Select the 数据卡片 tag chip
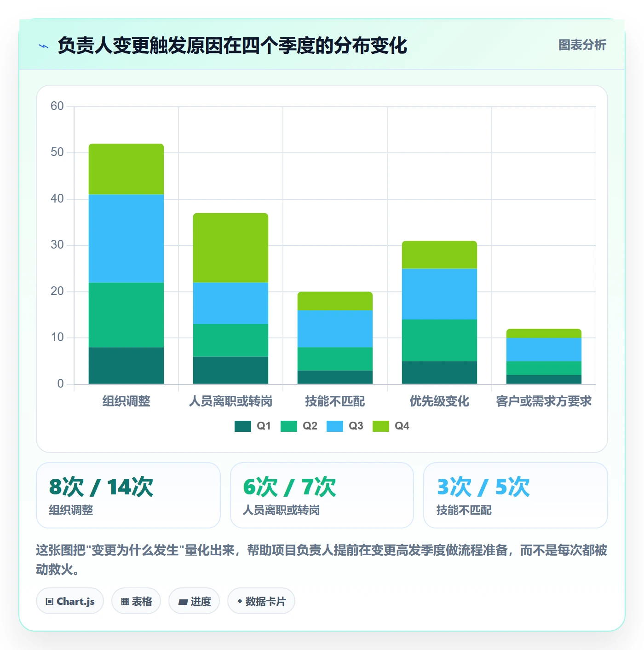 (261, 601)
